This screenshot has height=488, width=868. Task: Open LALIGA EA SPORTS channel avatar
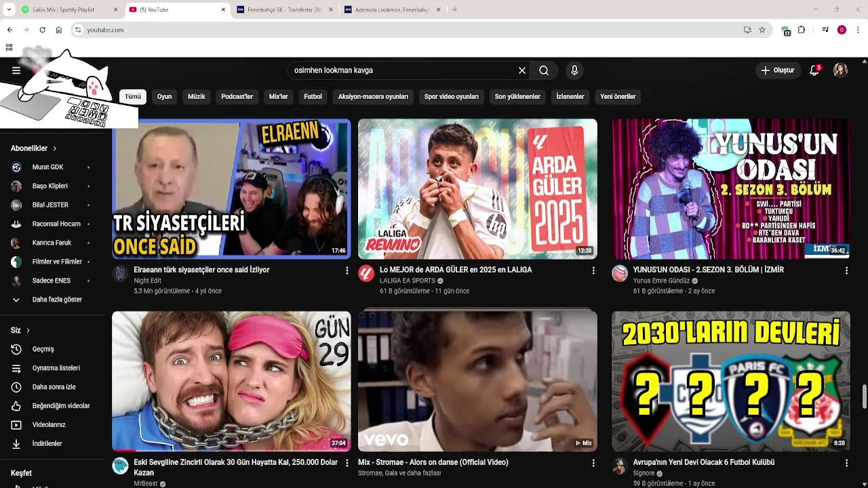(x=366, y=274)
